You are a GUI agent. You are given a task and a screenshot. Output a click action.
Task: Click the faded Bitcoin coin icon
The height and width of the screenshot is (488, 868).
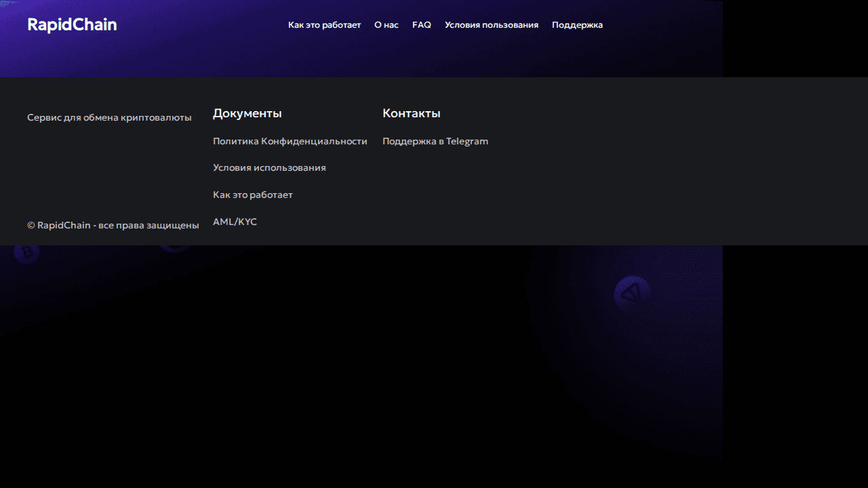tap(27, 253)
